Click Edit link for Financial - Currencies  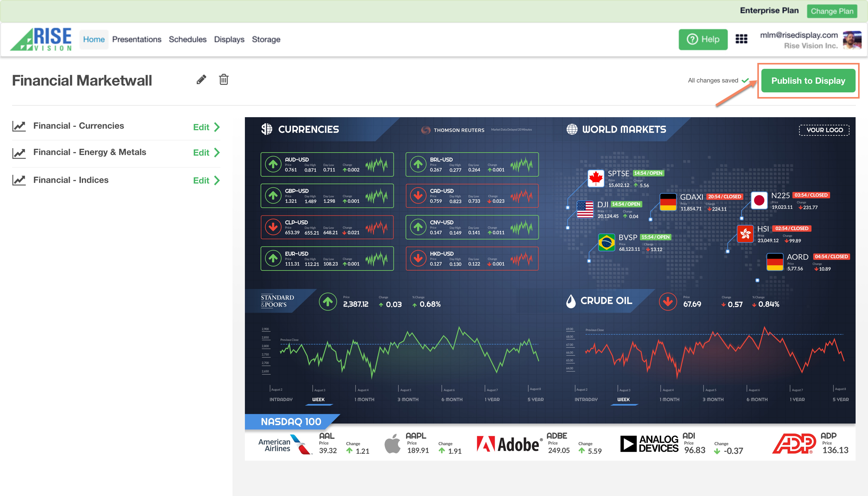pos(201,127)
